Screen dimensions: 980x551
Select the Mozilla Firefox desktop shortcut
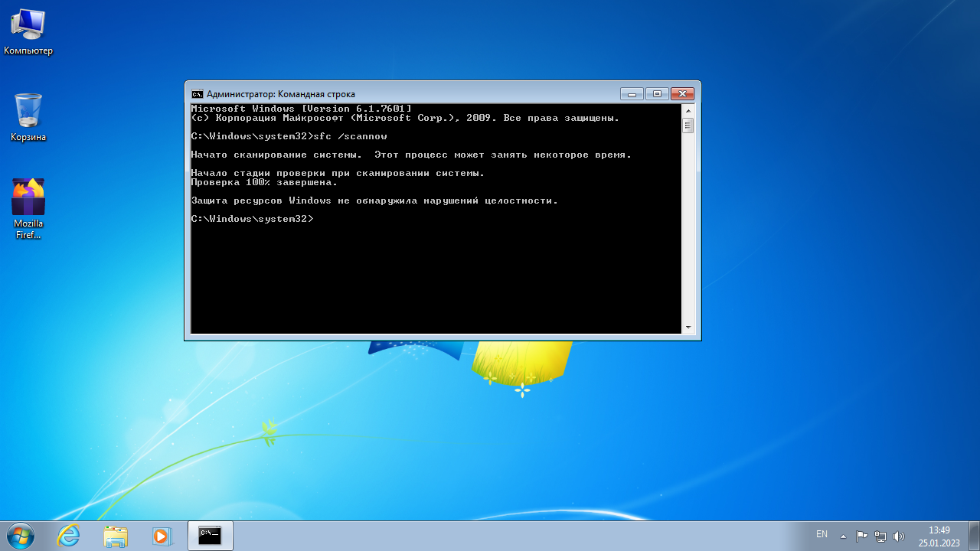pyautogui.click(x=28, y=208)
